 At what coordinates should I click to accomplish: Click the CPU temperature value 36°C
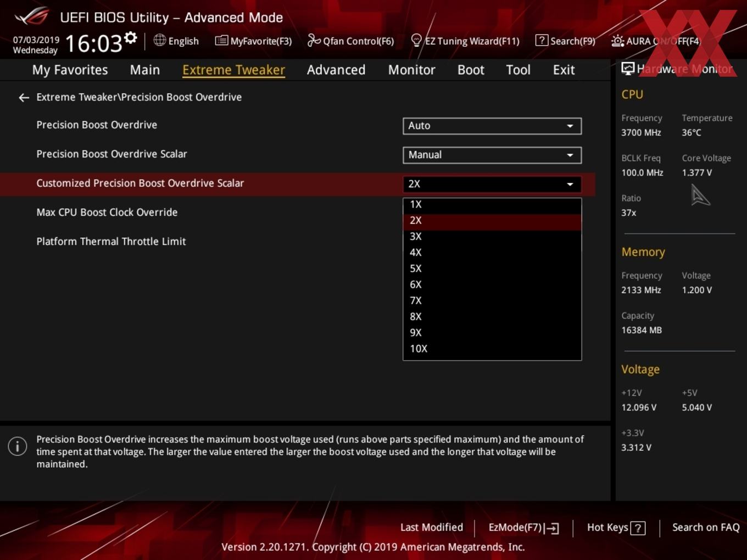692,133
